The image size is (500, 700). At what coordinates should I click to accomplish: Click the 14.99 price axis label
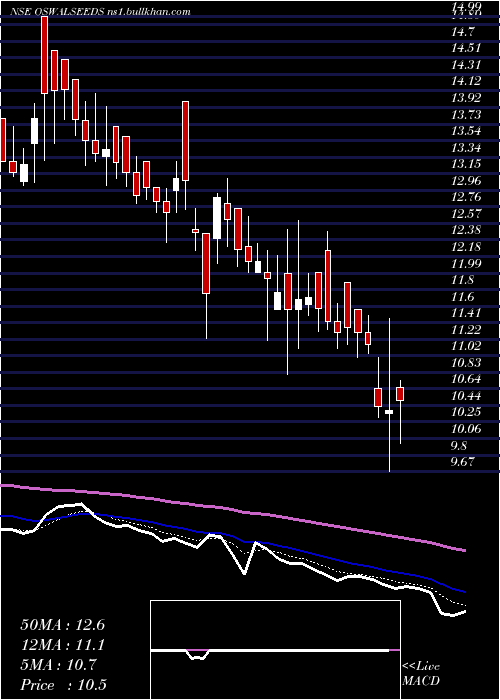pos(465,7)
